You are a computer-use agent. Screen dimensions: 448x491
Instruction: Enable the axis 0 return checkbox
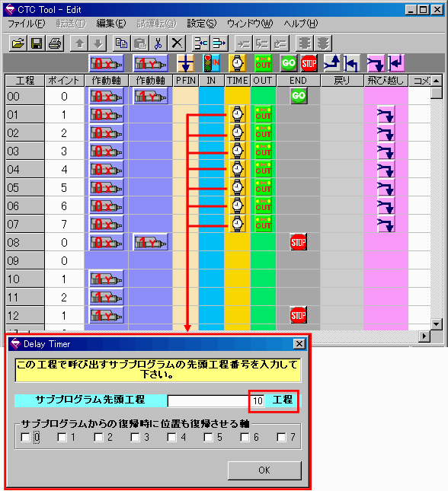[x=25, y=437]
